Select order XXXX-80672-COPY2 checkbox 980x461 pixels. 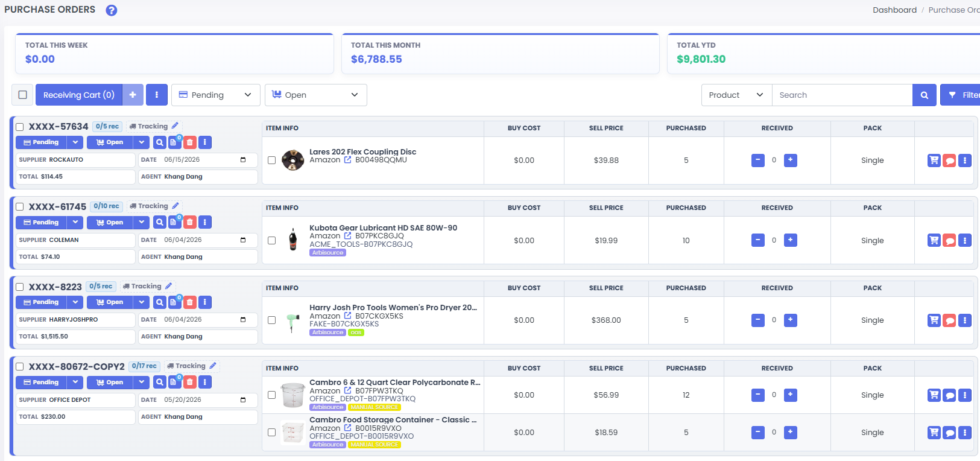pos(19,366)
